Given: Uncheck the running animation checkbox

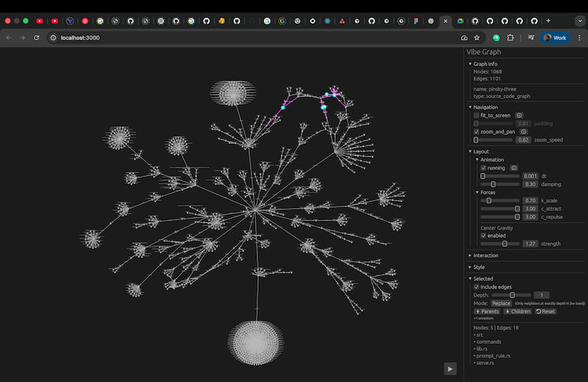Looking at the screenshot, I should click(483, 168).
